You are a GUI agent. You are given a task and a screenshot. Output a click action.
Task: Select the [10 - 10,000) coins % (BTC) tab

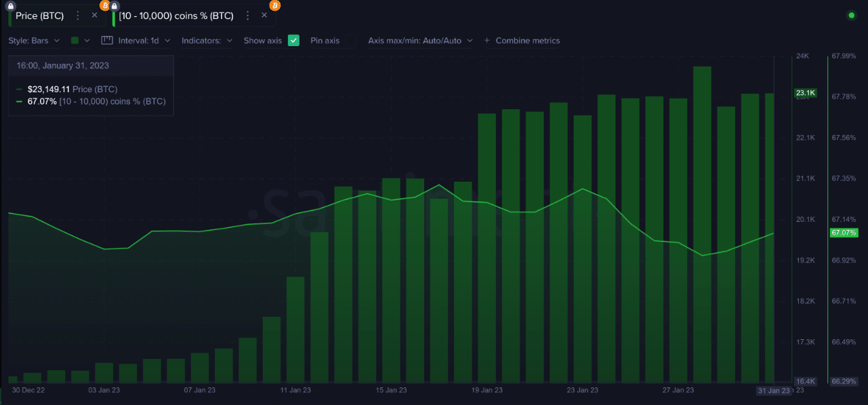176,15
